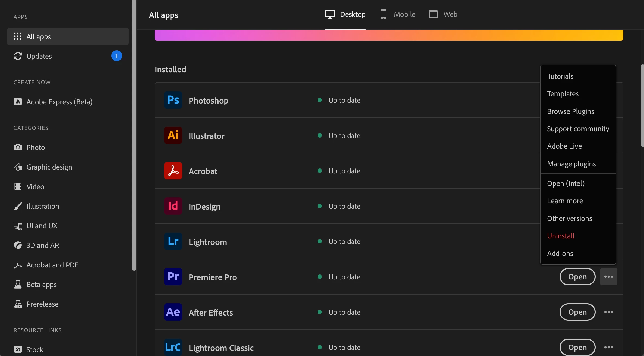Click the Photoshop Ps app icon

point(173,100)
